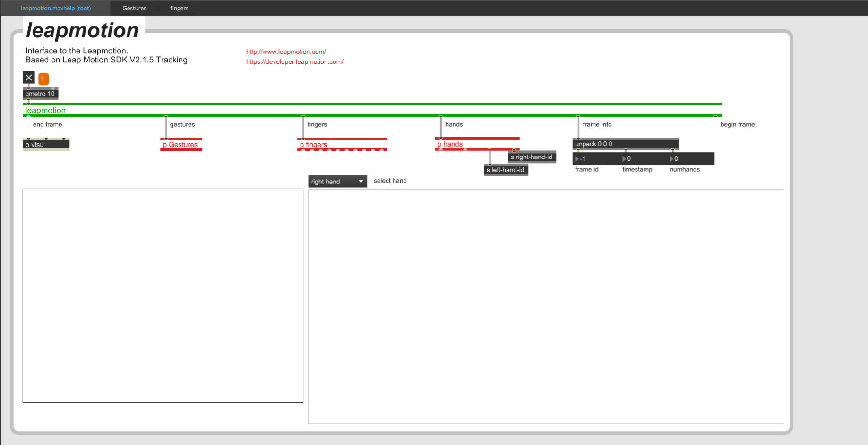This screenshot has height=445, width=868.
Task: Click the 'numhands' label
Action: [x=685, y=169]
